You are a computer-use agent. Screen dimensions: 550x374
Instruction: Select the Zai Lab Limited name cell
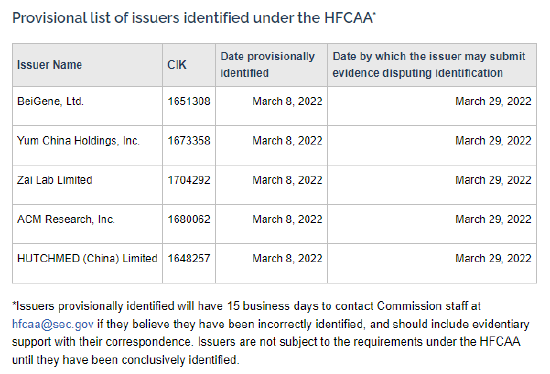point(87,185)
